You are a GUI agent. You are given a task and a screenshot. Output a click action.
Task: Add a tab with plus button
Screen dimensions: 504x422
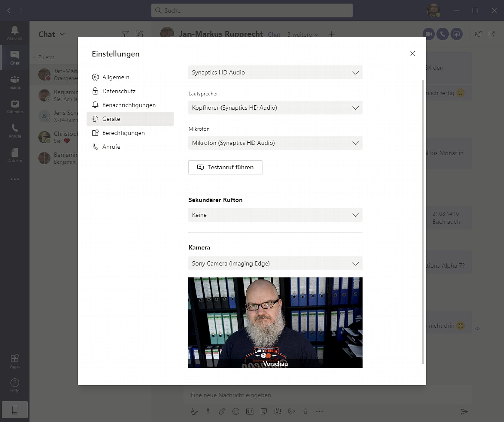point(331,34)
